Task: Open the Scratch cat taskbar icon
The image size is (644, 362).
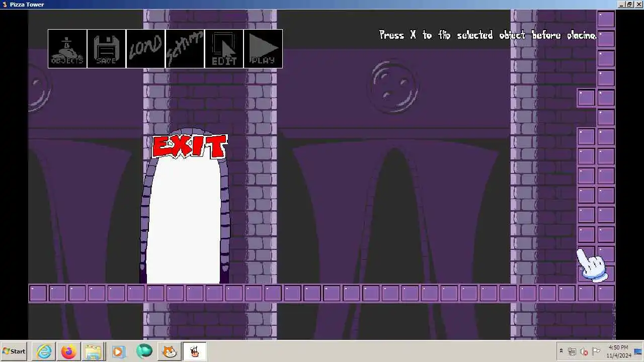Action: click(x=170, y=351)
